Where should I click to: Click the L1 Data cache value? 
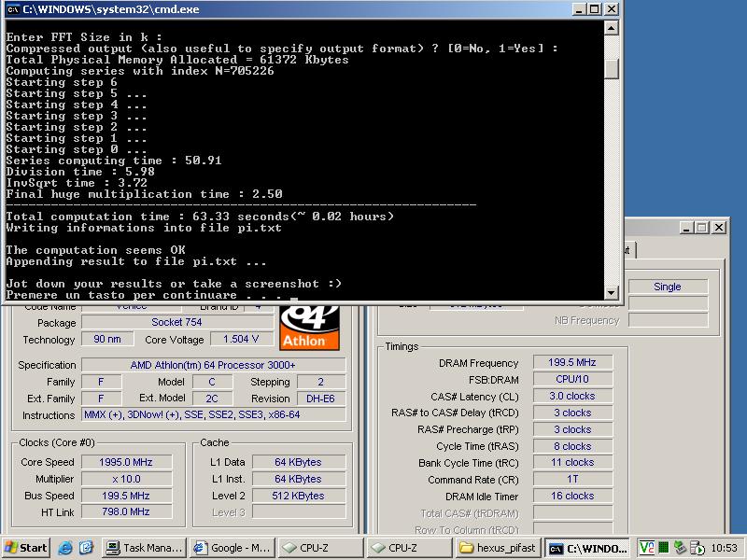click(x=299, y=462)
